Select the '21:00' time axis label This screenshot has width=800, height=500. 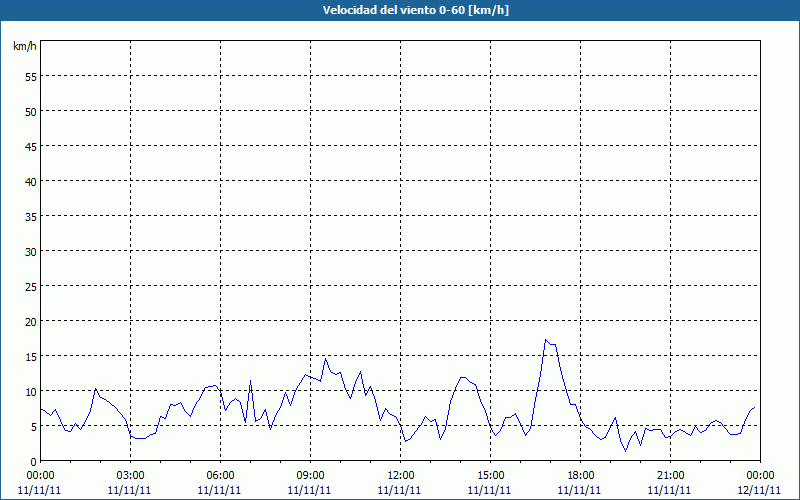pyautogui.click(x=670, y=476)
